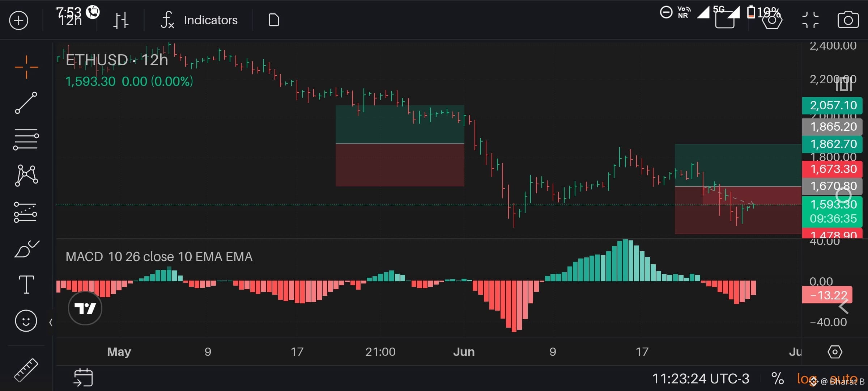Click the ETHUSD 12h symbol title

tap(117, 60)
